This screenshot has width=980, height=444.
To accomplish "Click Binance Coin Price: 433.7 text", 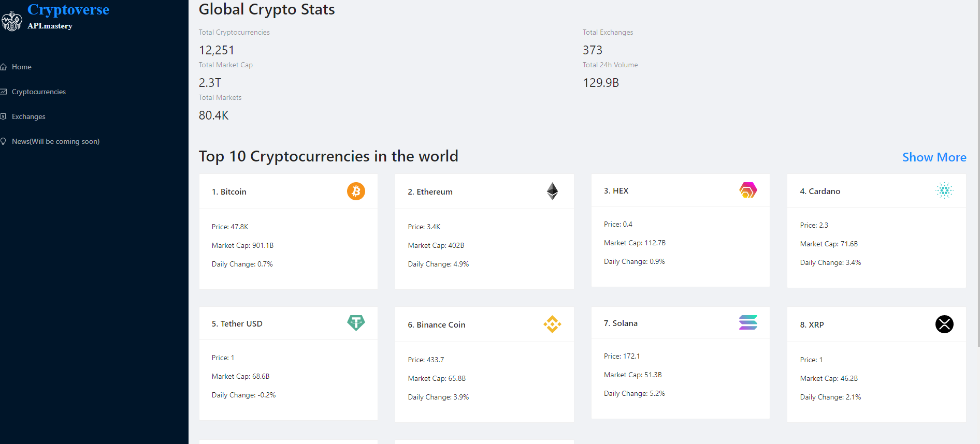I will tap(426, 360).
